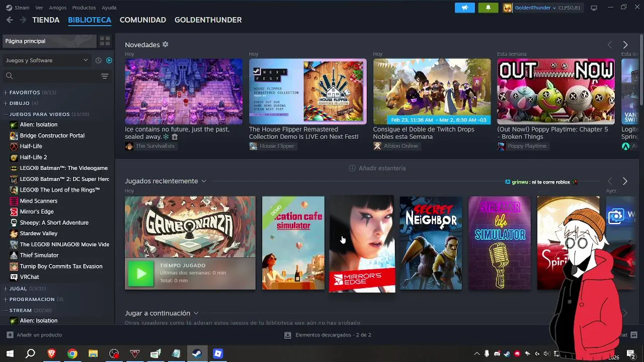
Task: Open the announcements megaphone button
Action: pyautogui.click(x=464, y=8)
